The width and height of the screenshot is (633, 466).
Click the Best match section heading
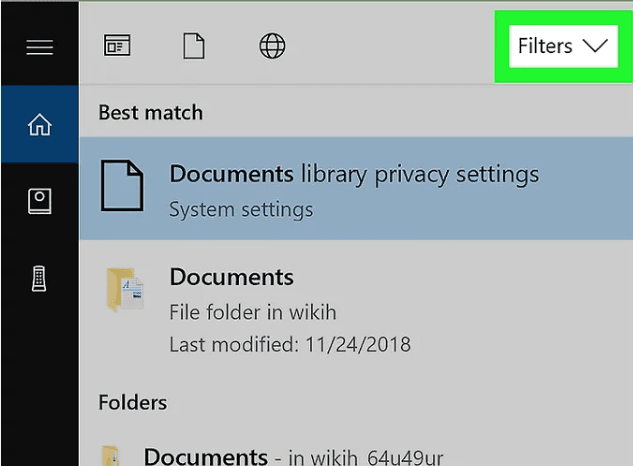pyautogui.click(x=150, y=112)
